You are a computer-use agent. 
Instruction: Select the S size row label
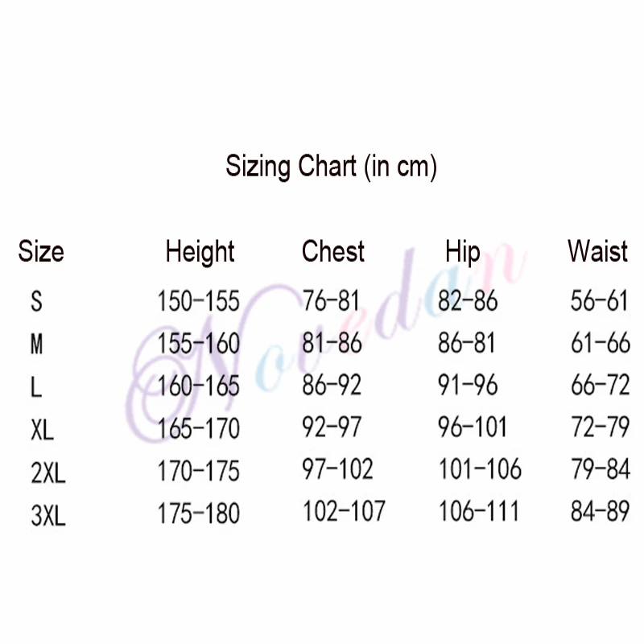[36, 302]
